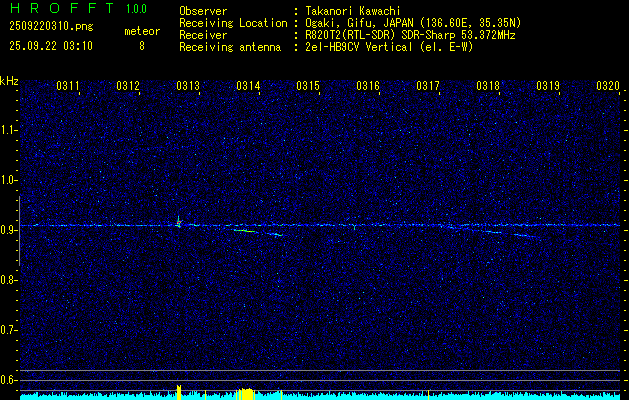This screenshot has width=629, height=400.
Task: Click the 0.9 kHz axis label
Action: point(9,230)
